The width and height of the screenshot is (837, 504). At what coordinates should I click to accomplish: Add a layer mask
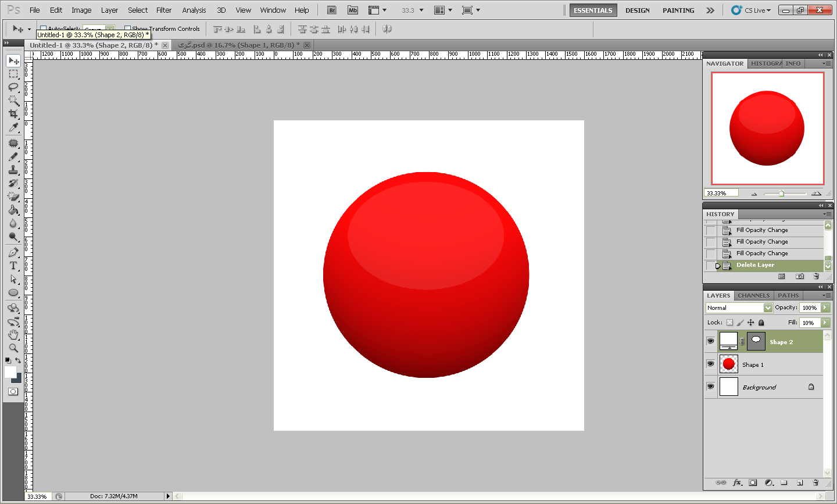[x=753, y=482]
